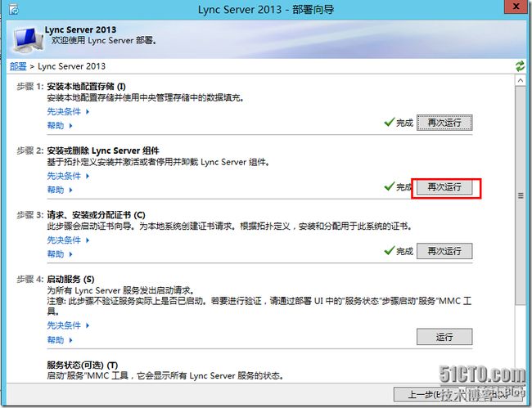532x408 pixels.
Task: Click the window title Lync Server 2013 - 部署向导
Action: coord(266,10)
